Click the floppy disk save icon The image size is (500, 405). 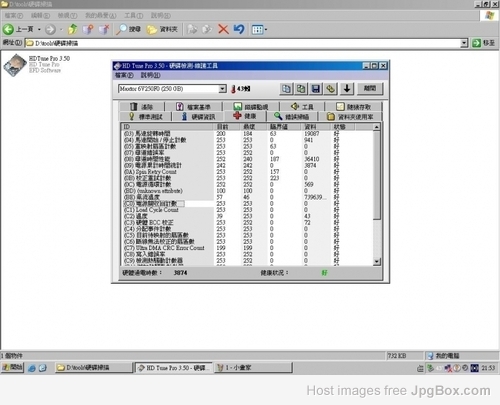pos(316,89)
